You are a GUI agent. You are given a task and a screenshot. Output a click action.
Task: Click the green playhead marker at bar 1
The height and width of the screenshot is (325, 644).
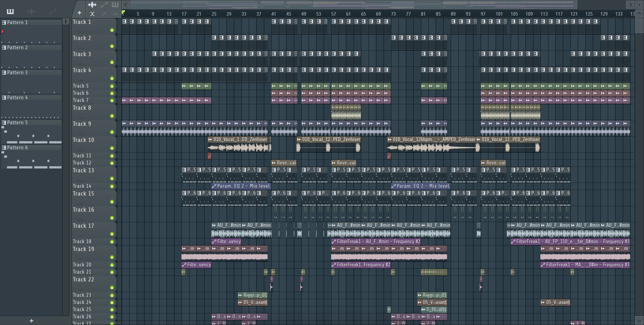(x=123, y=13)
